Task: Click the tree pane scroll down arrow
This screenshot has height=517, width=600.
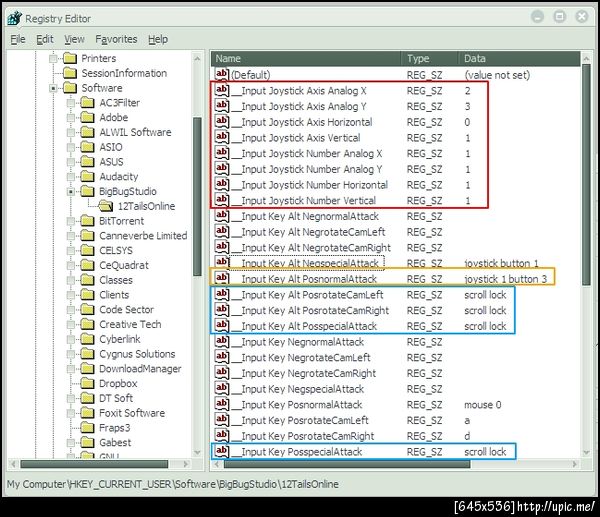Action: click(x=197, y=452)
